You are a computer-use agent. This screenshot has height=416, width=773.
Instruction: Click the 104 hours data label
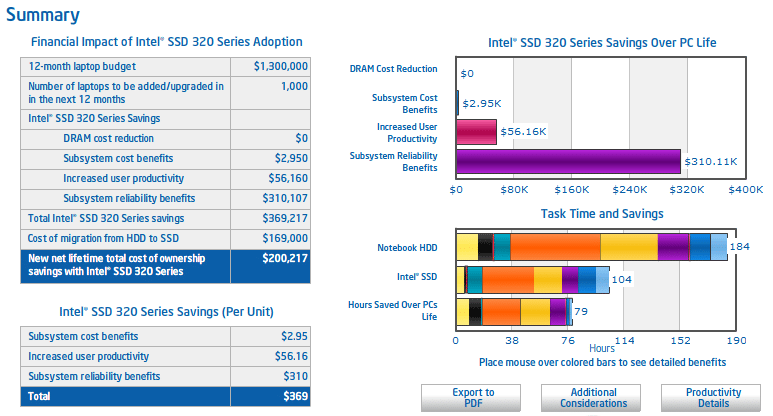coord(622,280)
